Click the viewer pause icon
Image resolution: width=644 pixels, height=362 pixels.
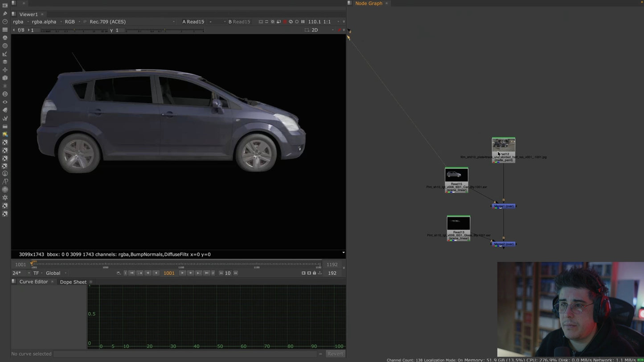click(303, 22)
